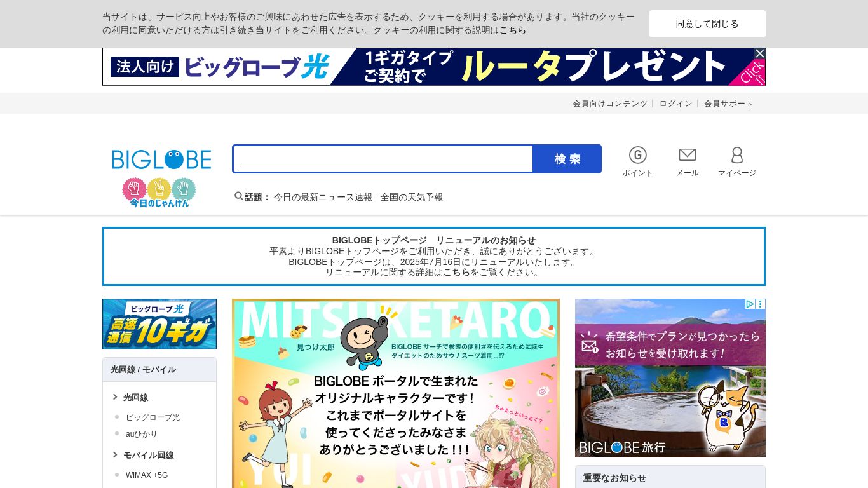Click the BIGLOBE旅行 advertisement

[670, 378]
